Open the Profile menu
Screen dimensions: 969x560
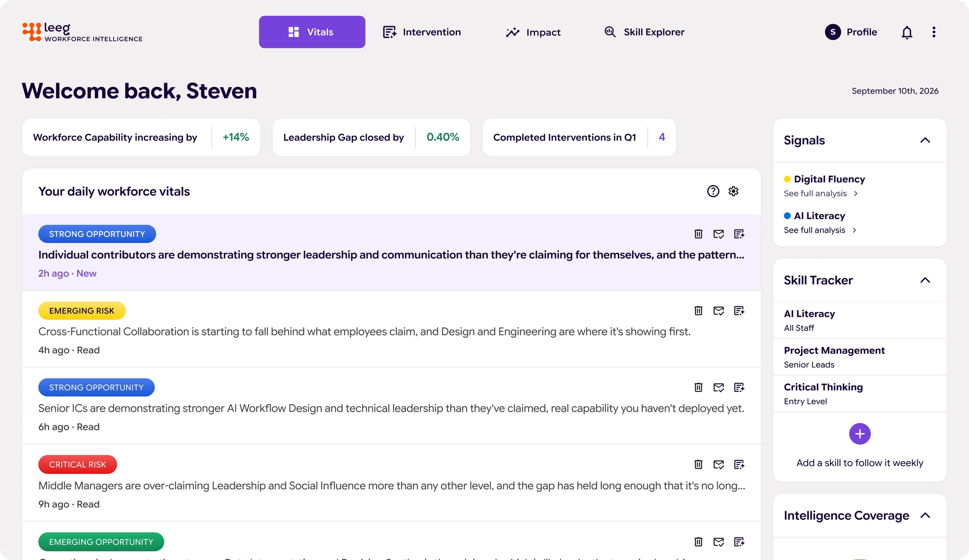[851, 32]
